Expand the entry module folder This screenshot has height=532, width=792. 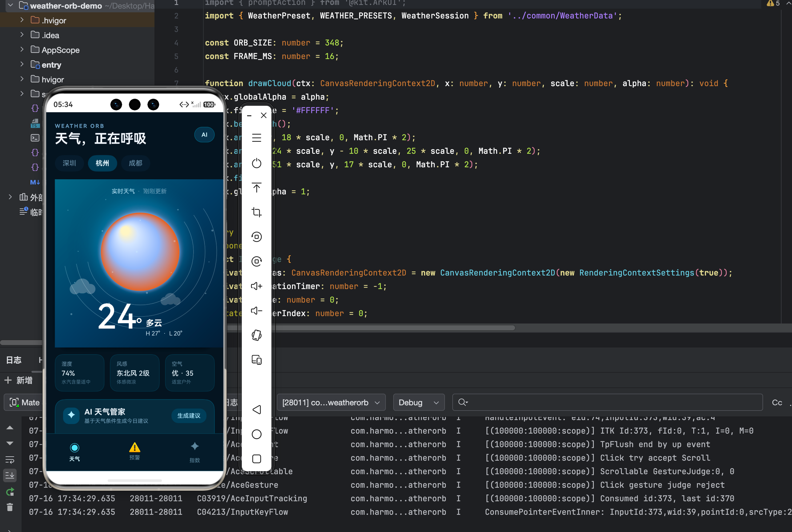coord(22,64)
